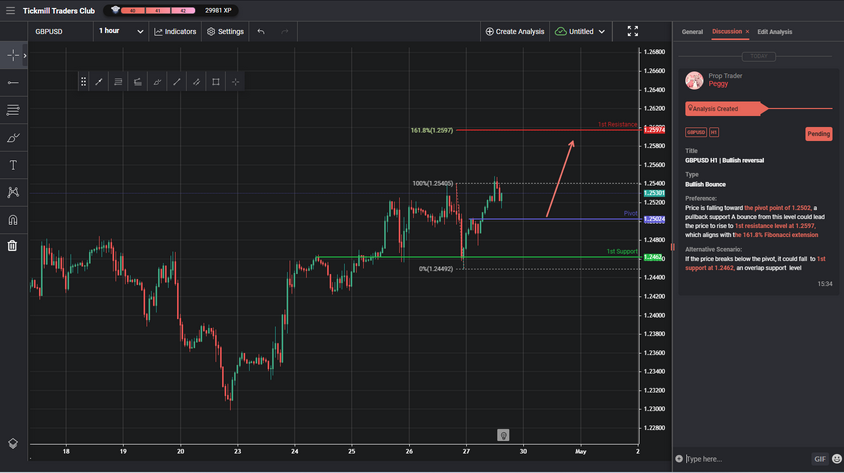Image resolution: width=844 pixels, height=473 pixels.
Task: Switch to the General tab
Action: (x=692, y=32)
